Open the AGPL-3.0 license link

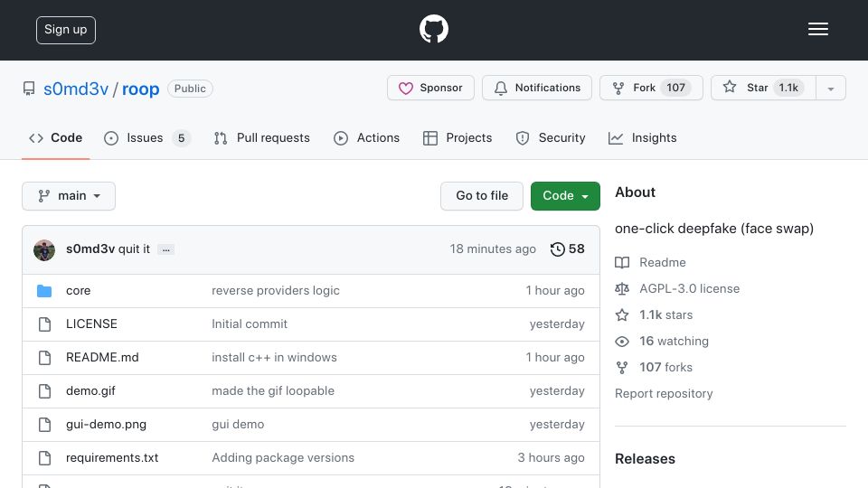tap(677, 288)
